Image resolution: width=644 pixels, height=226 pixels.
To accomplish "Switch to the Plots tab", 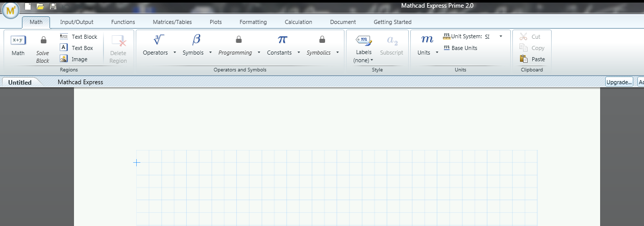I will [216, 22].
